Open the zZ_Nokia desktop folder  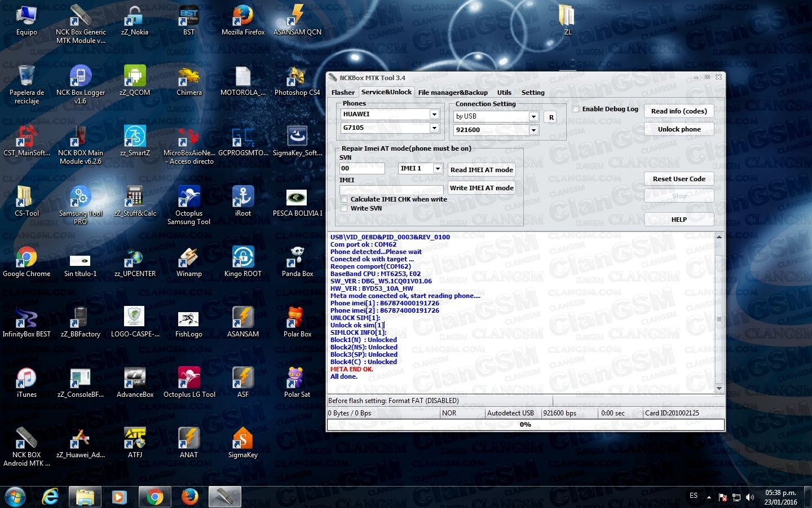135,21
